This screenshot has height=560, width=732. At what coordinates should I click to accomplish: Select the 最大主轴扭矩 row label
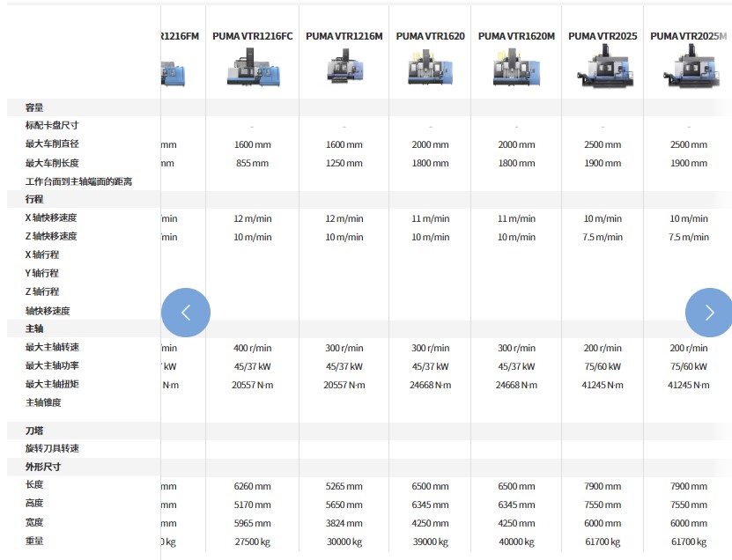[52, 384]
